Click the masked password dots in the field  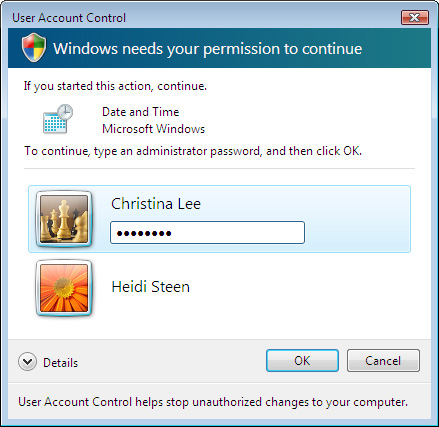tap(144, 233)
